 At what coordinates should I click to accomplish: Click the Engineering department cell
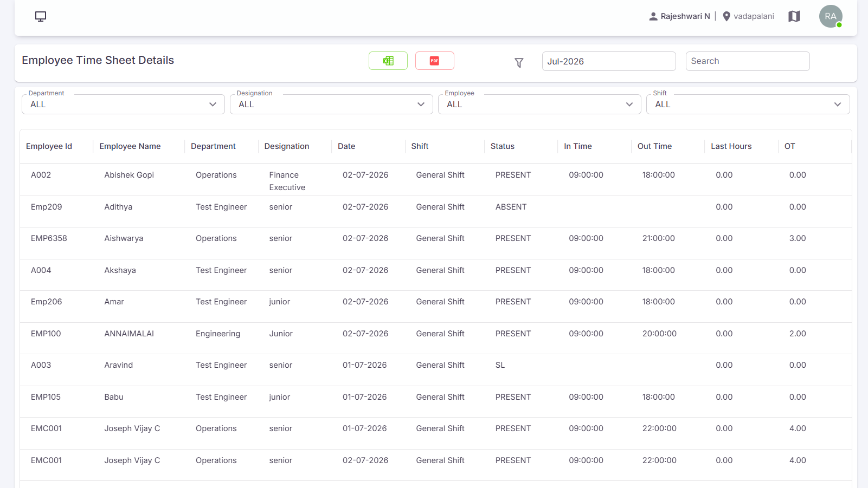click(218, 334)
